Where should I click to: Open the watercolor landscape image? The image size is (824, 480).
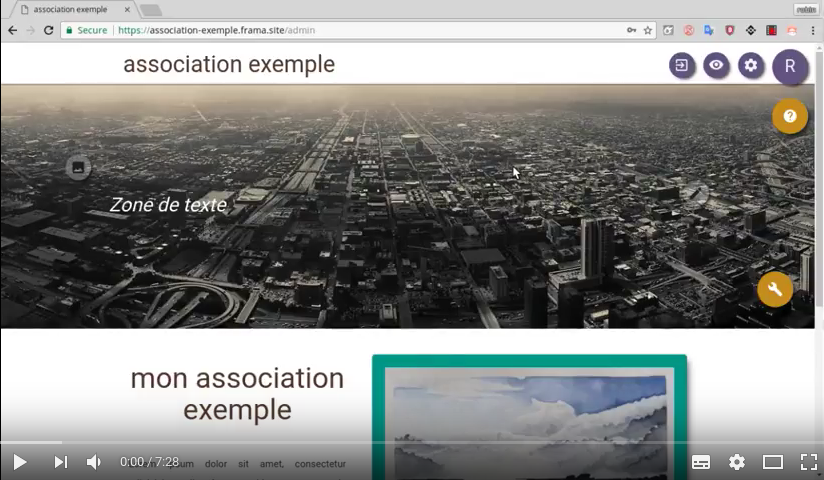coord(529,423)
